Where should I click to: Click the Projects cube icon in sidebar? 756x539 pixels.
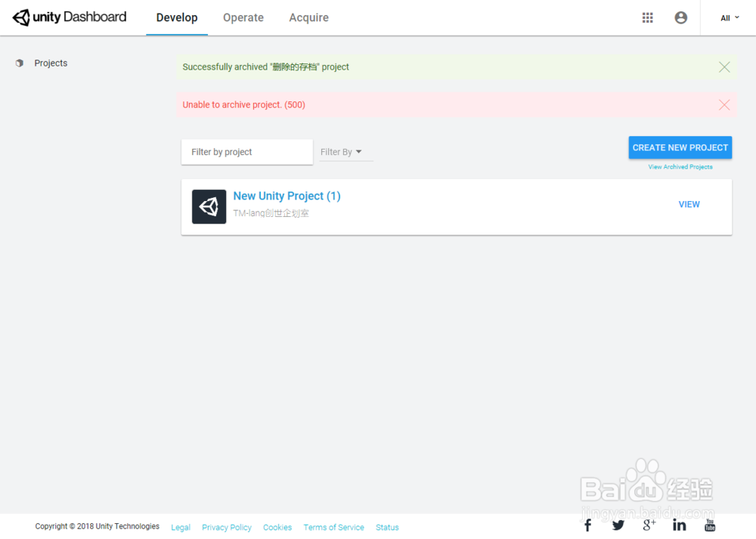coord(20,64)
